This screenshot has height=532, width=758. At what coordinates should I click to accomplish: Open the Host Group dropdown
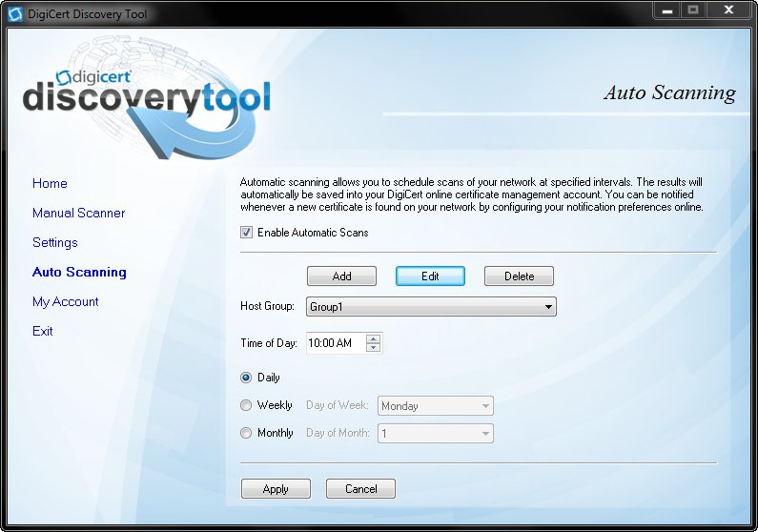[431, 307]
